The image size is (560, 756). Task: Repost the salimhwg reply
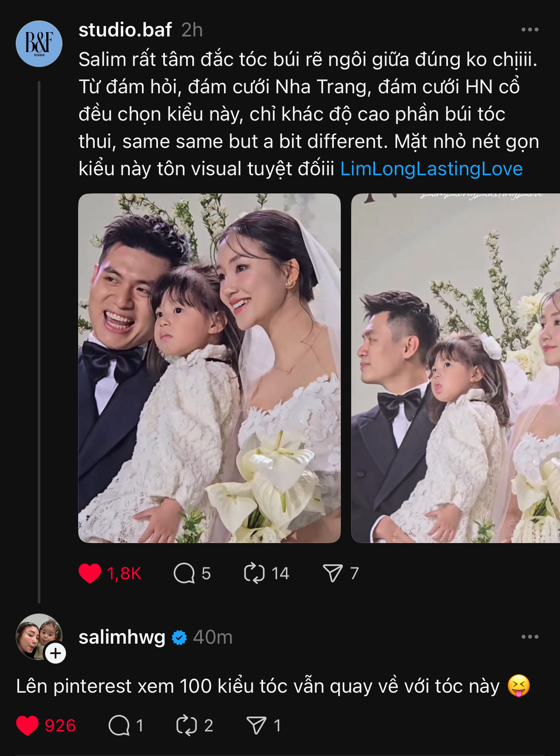[187, 725]
